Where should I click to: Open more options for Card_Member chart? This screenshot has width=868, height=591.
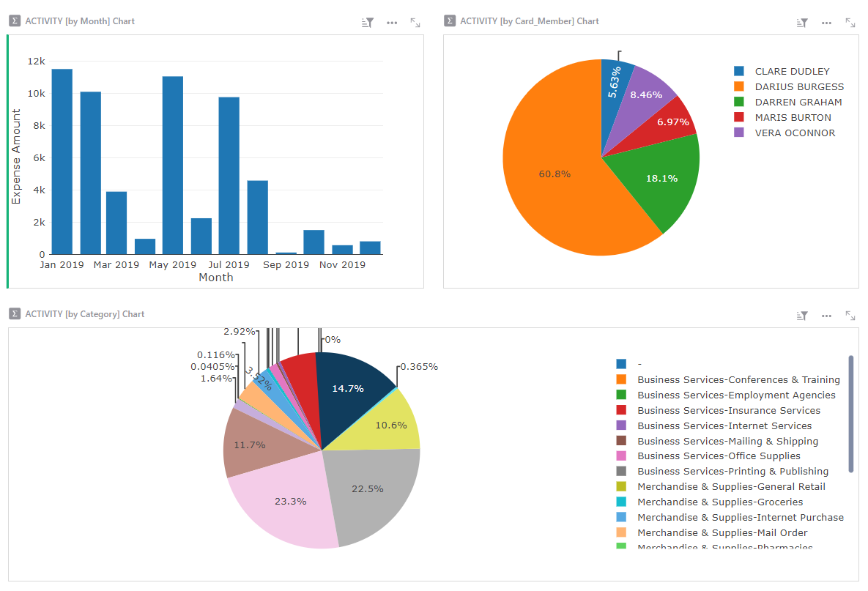[826, 23]
